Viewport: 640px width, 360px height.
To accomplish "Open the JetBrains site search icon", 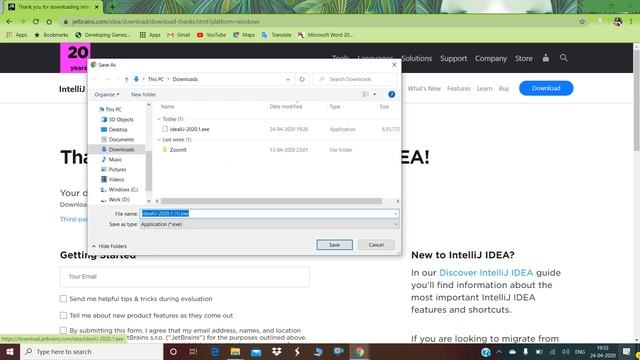I will 564,58.
